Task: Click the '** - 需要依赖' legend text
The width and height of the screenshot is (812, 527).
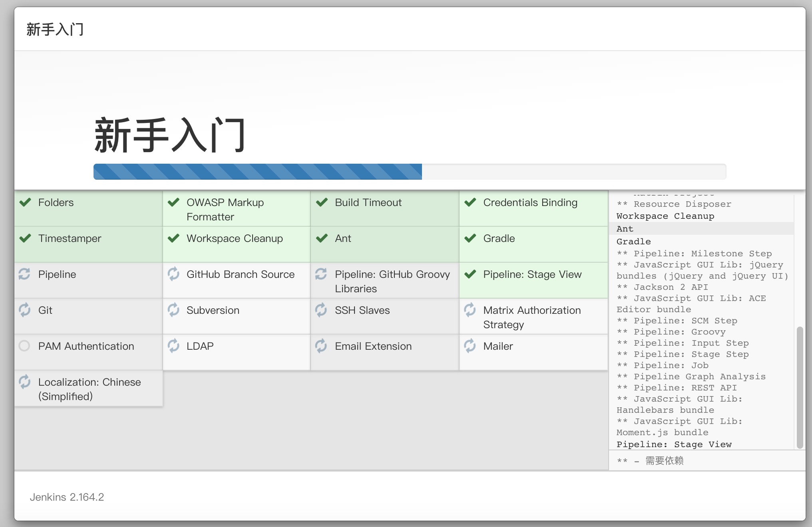Action: point(650,461)
